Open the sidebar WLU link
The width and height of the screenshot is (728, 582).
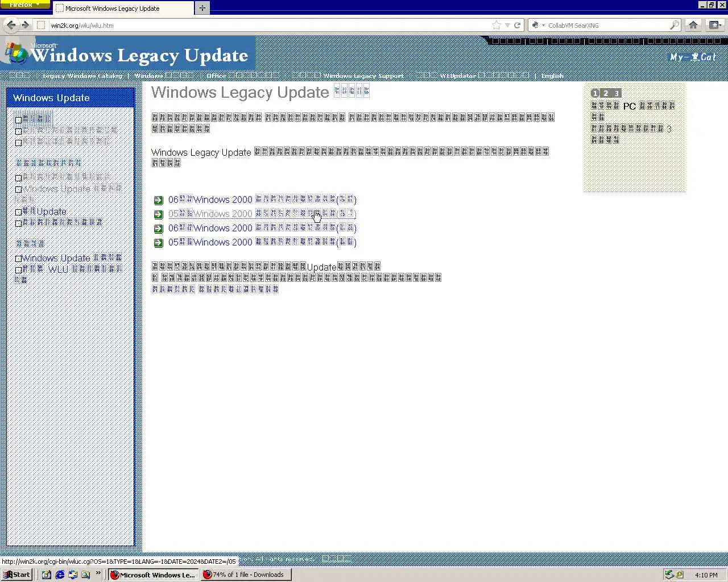point(72,269)
